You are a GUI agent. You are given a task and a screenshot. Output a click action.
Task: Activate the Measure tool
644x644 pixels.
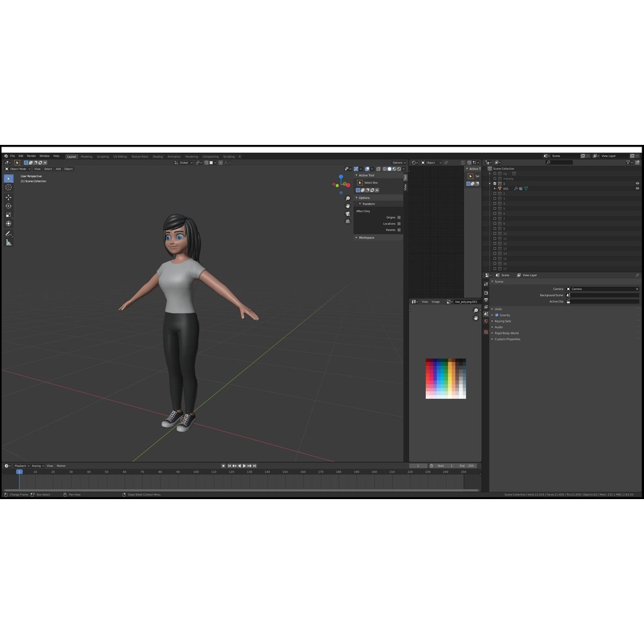(x=8, y=242)
